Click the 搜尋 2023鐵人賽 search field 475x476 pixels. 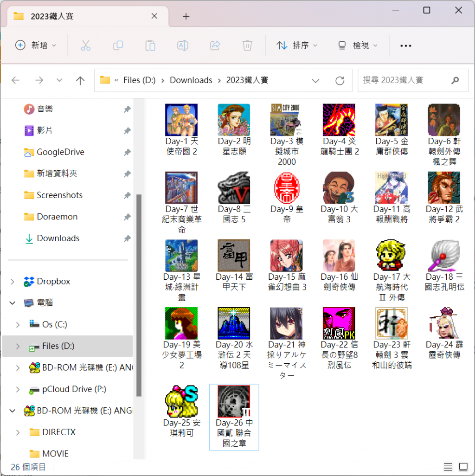click(413, 80)
